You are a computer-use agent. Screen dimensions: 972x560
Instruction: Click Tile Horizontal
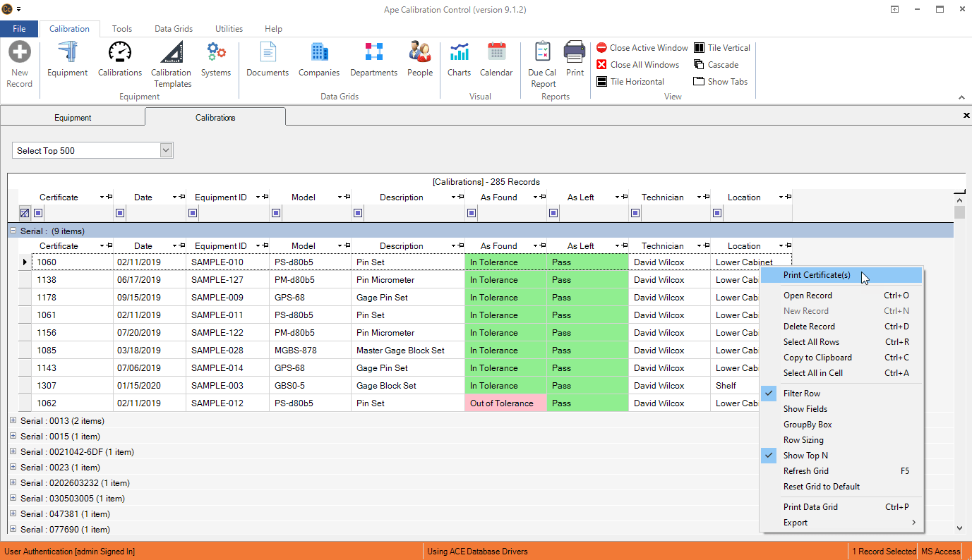click(630, 82)
